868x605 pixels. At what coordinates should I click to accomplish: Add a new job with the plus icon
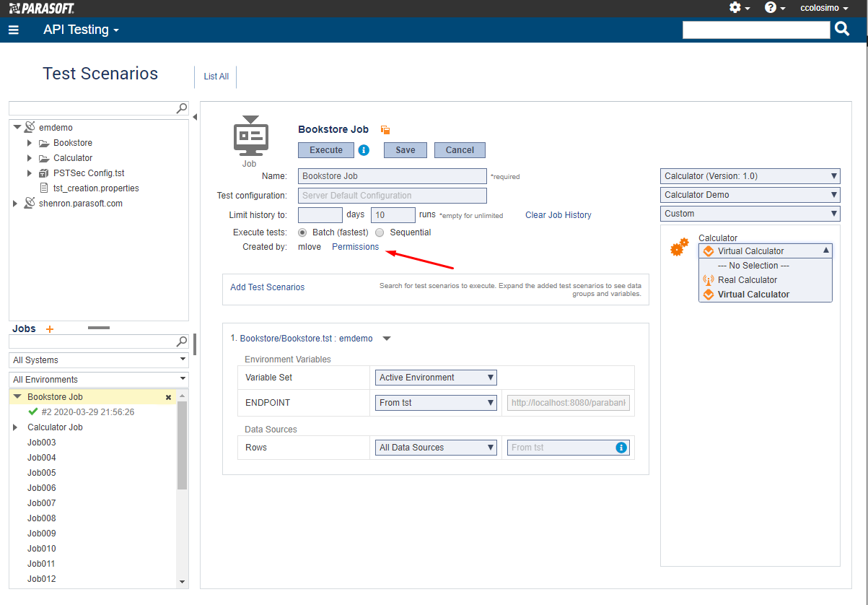(50, 329)
